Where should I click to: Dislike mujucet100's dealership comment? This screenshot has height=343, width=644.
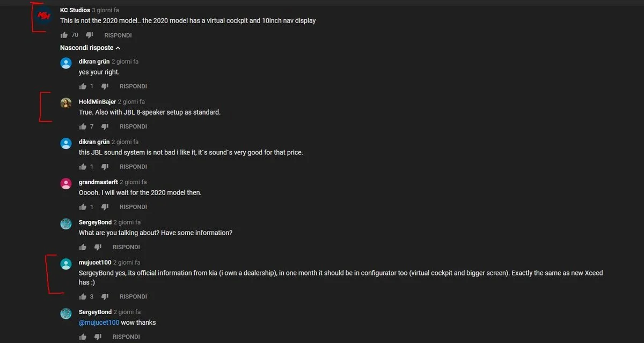[105, 296]
